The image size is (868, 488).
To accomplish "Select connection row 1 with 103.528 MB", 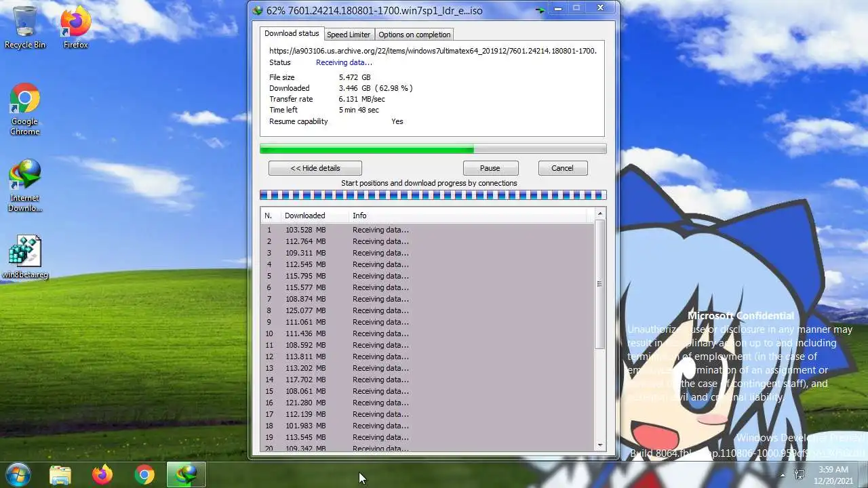I will click(427, 230).
